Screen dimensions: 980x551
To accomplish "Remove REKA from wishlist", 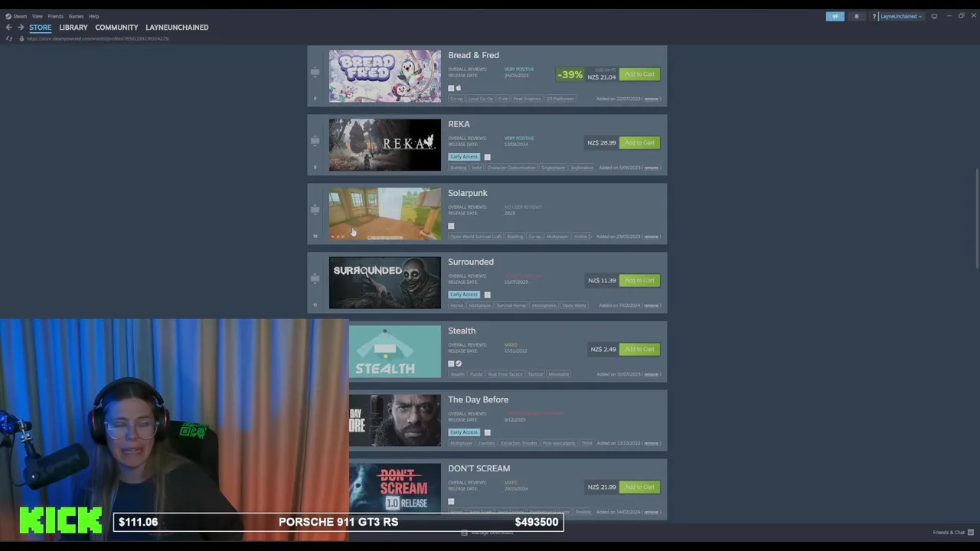I will pyautogui.click(x=651, y=168).
